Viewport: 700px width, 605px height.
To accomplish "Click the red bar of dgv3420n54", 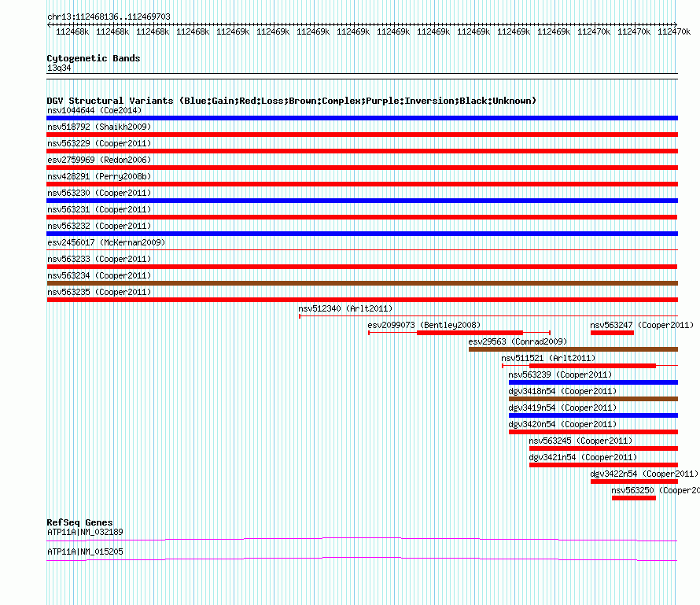I will [593, 432].
